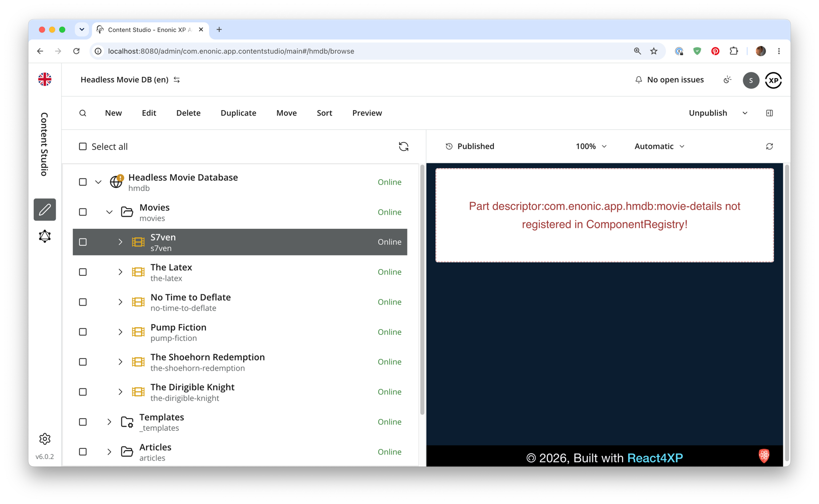Screen dimensions: 819x504
Task: Check the S7ven row checkbox
Action: [x=83, y=242]
